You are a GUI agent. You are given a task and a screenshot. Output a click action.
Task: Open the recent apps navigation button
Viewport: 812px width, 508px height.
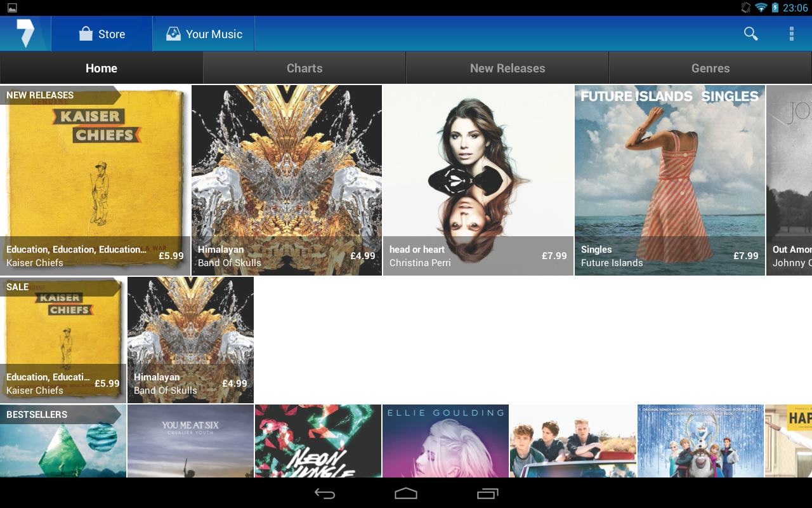point(487,493)
